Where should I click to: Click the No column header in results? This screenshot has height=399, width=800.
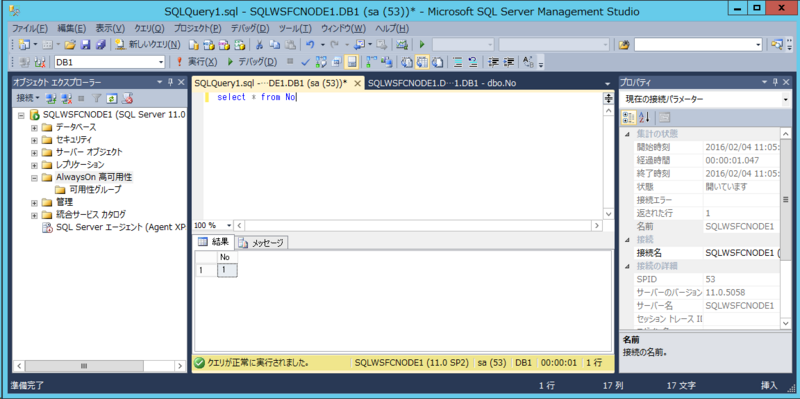pyautogui.click(x=227, y=257)
